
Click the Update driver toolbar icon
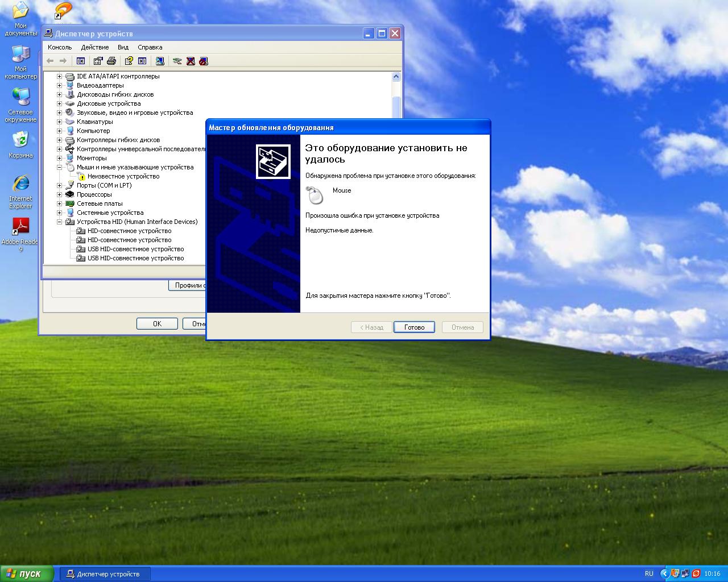177,61
